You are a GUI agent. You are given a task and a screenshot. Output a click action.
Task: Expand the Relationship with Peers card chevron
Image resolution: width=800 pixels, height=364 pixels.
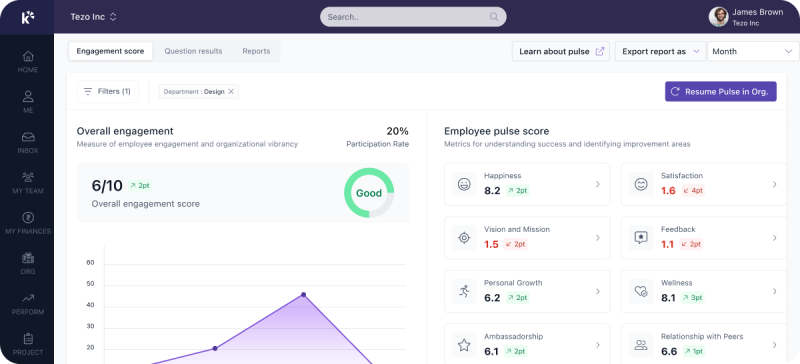(774, 345)
